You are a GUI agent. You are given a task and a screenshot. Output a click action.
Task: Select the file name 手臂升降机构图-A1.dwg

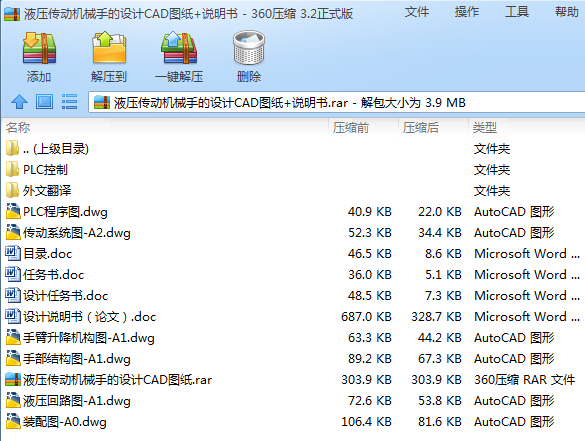click(89, 338)
